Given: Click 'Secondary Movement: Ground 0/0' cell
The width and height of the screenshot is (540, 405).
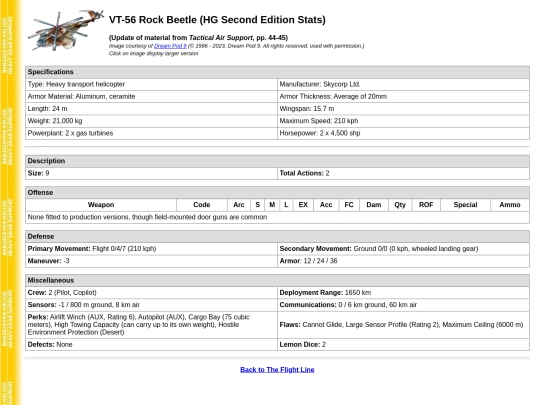Looking at the screenshot, I should (x=403, y=249).
